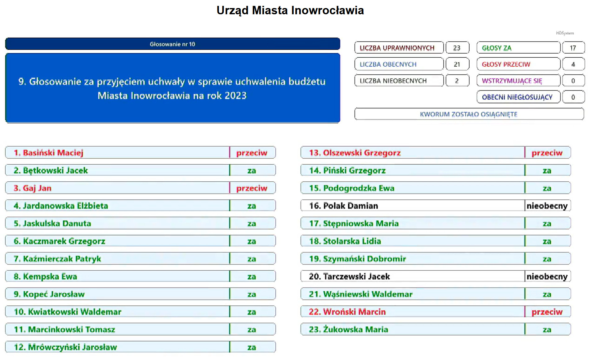Click the KWORUM ZOSTAŁO OSIĄGNIĘTE banner

(469, 114)
